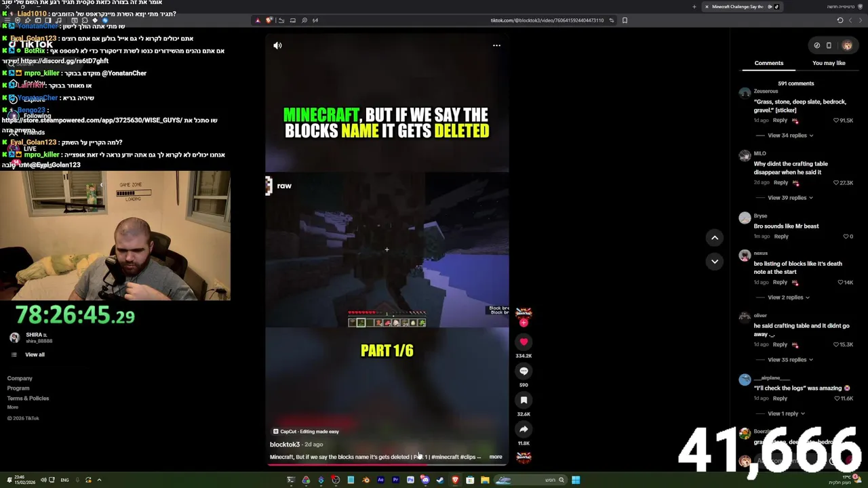Pause the video by clicking gameplay area
The image size is (868, 488).
click(x=387, y=249)
